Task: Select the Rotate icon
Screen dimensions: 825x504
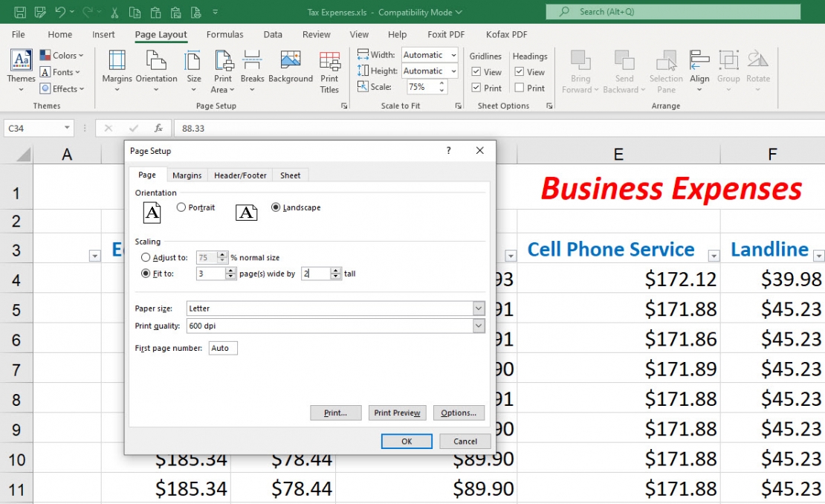Action: (x=758, y=71)
